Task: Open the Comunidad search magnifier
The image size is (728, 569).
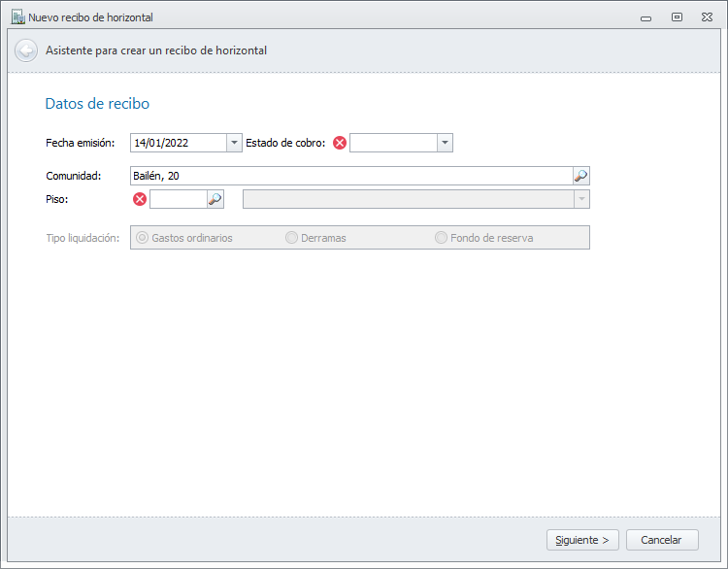Action: 580,176
